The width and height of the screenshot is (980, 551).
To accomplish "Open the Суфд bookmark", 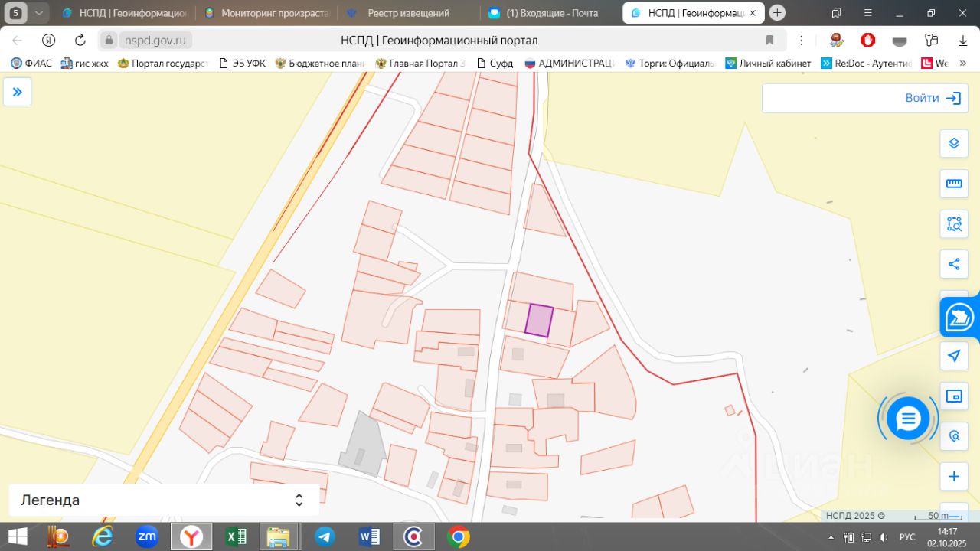I will point(495,64).
